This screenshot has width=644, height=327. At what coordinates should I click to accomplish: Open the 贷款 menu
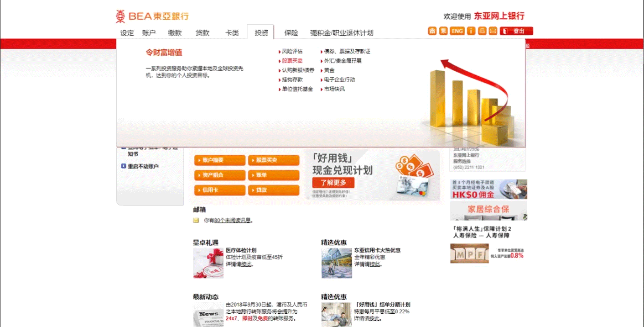point(203,33)
